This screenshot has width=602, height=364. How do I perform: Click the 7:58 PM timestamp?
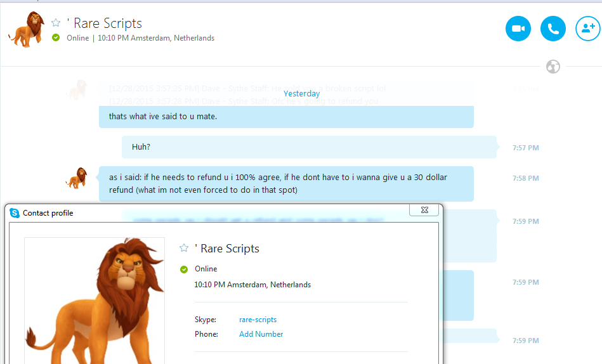(526, 178)
